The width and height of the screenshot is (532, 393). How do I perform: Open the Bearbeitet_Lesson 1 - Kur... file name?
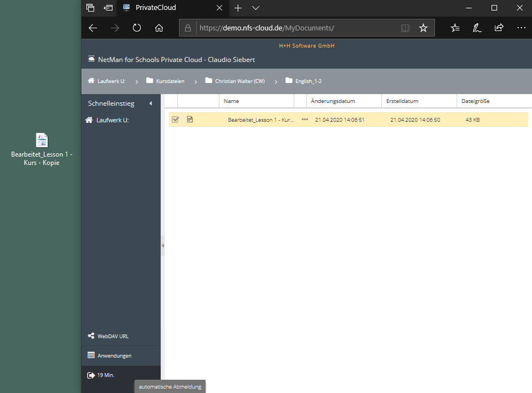[260, 120]
